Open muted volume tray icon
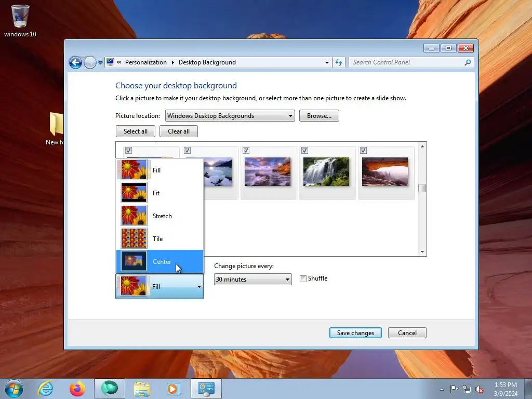Viewport: 532px width, 399px height. tap(480, 389)
